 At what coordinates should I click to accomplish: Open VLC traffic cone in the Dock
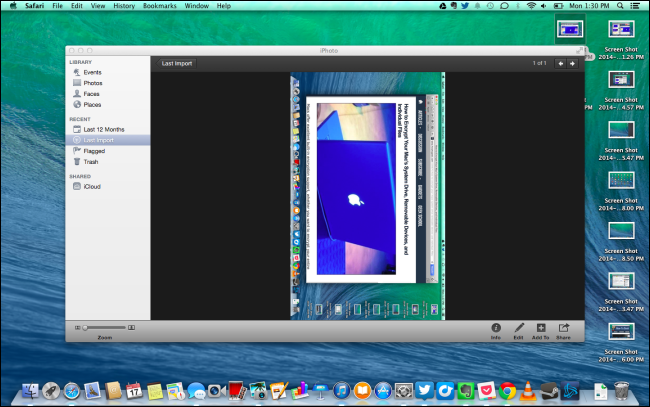pyautogui.click(x=528, y=391)
